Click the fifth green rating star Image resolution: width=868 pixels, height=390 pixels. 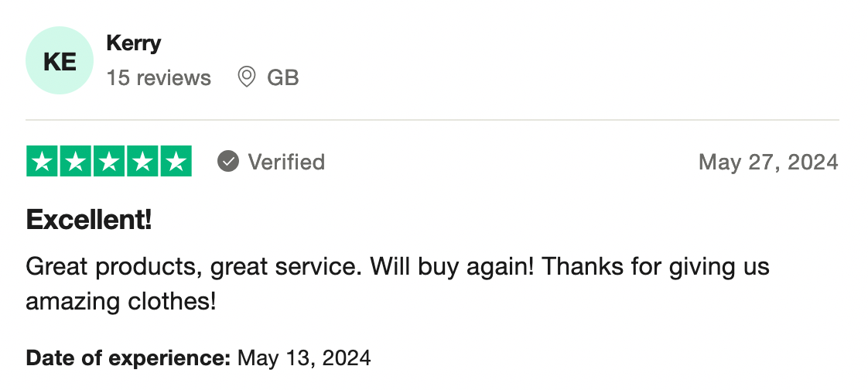(x=176, y=162)
